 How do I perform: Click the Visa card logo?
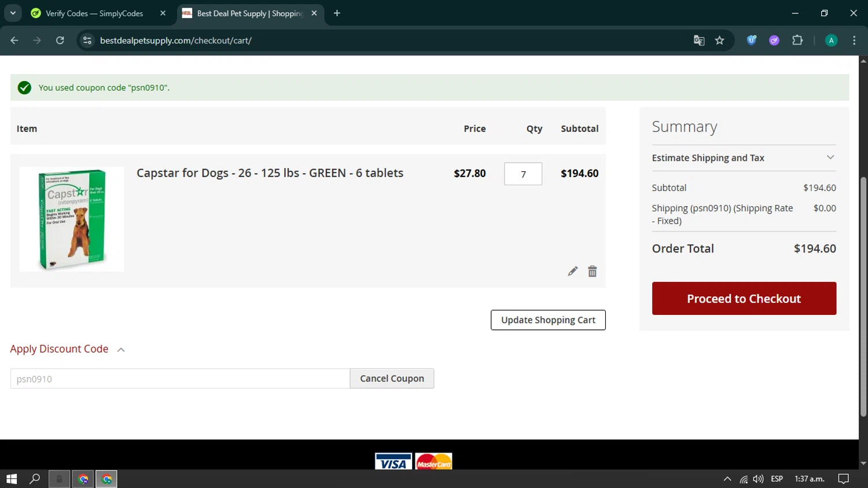[393, 461]
